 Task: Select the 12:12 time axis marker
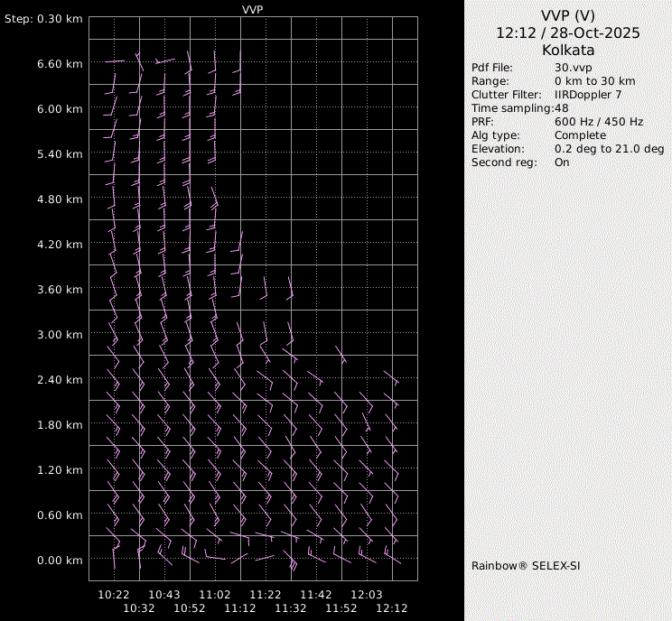[392, 609]
